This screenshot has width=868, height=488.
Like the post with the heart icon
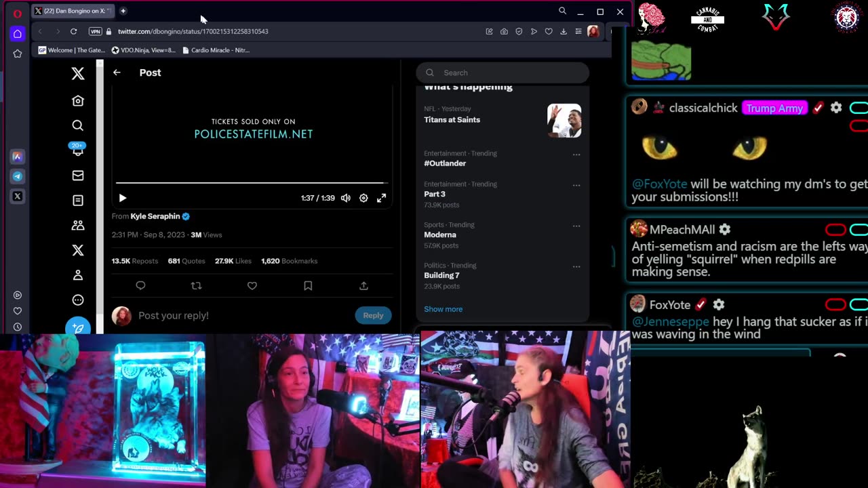click(252, 286)
